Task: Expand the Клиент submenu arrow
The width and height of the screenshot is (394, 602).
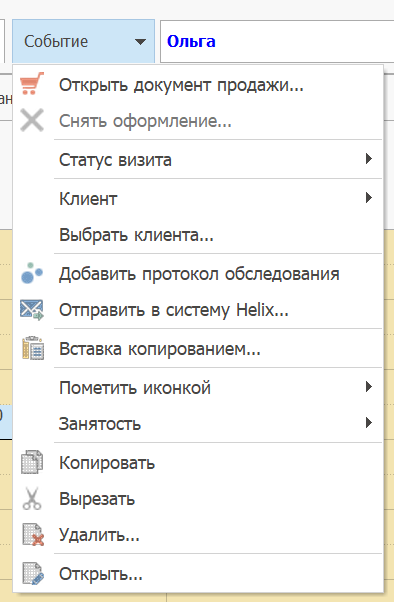Action: tap(369, 198)
